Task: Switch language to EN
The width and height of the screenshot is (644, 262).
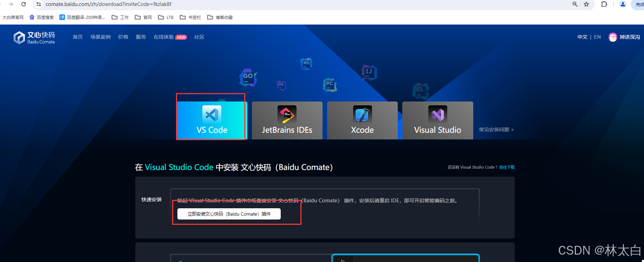Action: pos(597,37)
